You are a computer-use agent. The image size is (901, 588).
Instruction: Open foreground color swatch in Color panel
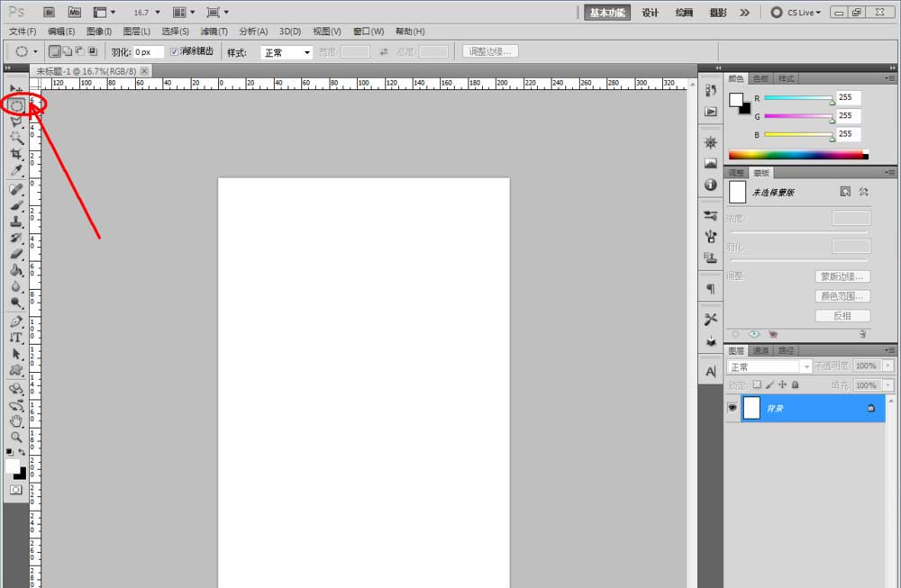(736, 100)
